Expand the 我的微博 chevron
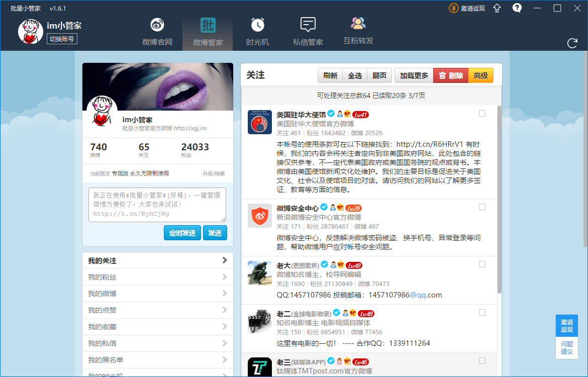The width and height of the screenshot is (588, 377). (225, 294)
